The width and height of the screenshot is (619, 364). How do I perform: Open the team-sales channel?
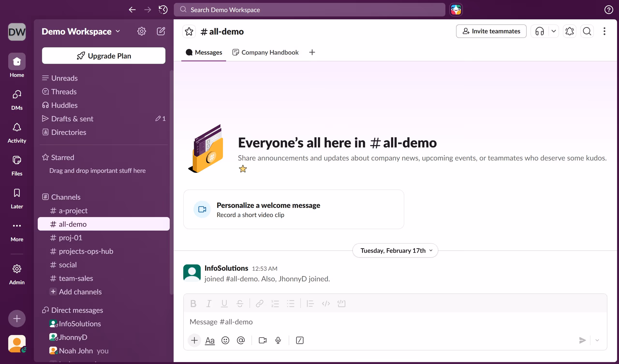pyautogui.click(x=103, y=278)
